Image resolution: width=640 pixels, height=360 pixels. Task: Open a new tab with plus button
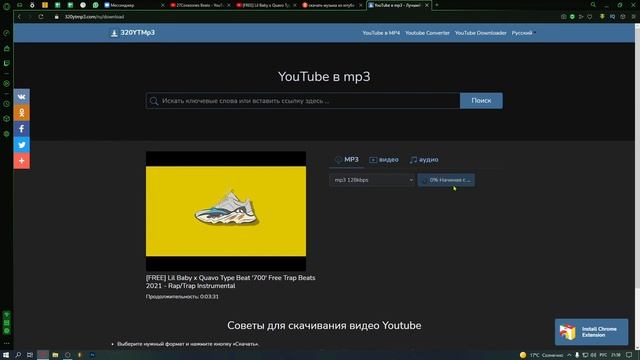click(437, 5)
